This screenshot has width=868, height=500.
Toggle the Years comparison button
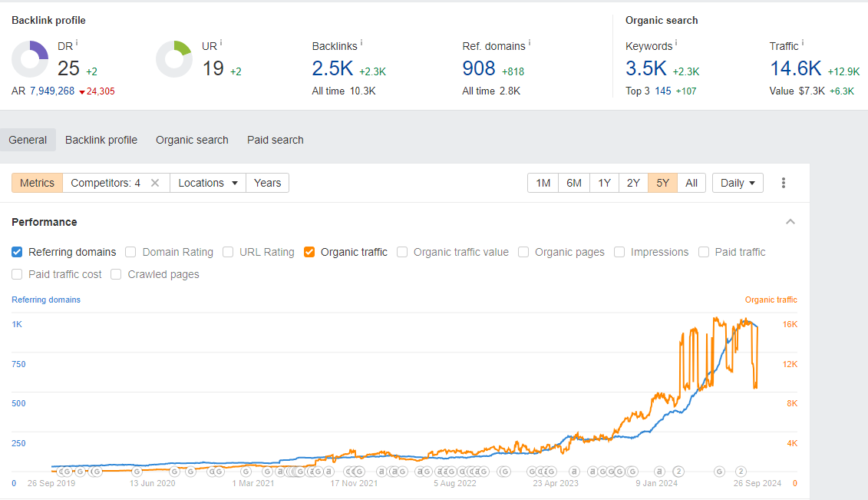267,183
